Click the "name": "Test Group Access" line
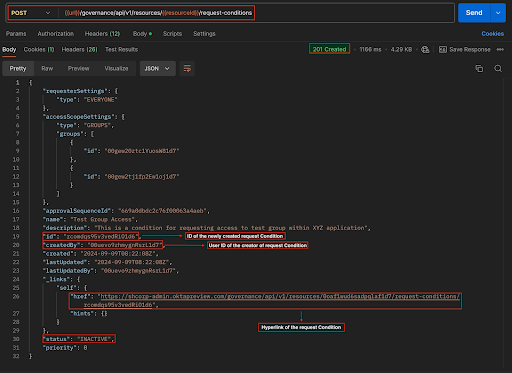The width and height of the screenshot is (512, 373). (x=90, y=219)
